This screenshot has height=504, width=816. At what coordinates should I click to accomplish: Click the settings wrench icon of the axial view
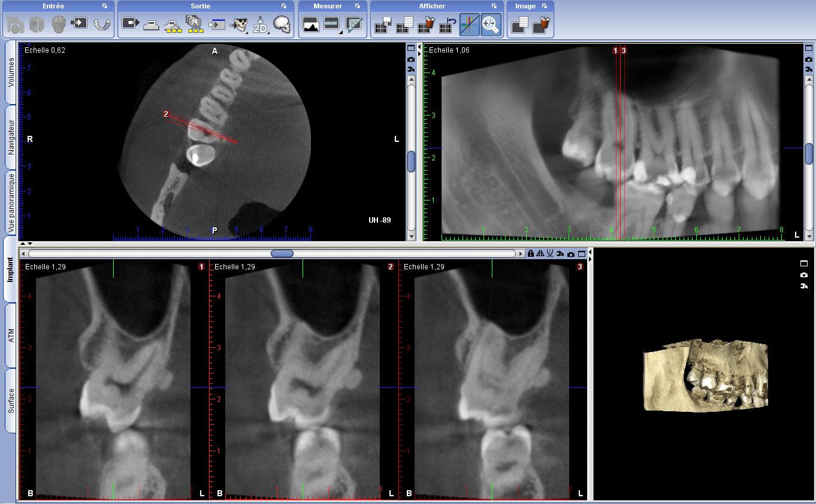click(411, 70)
